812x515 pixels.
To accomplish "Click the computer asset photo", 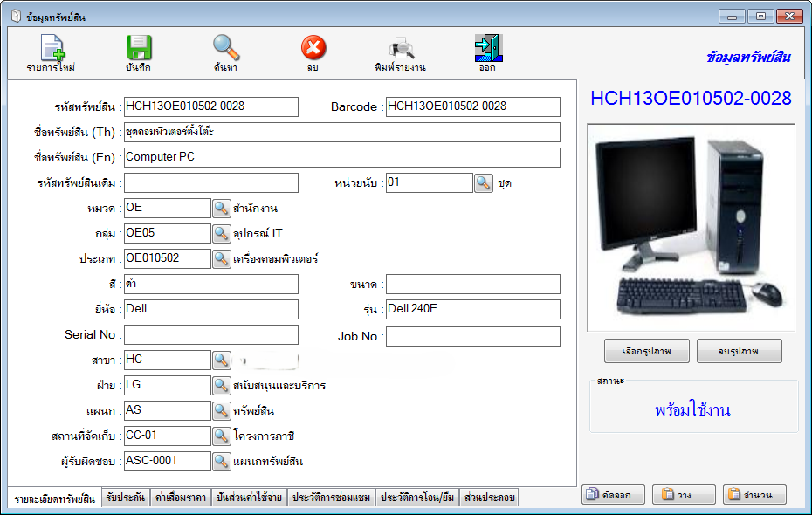I will coord(691,228).
